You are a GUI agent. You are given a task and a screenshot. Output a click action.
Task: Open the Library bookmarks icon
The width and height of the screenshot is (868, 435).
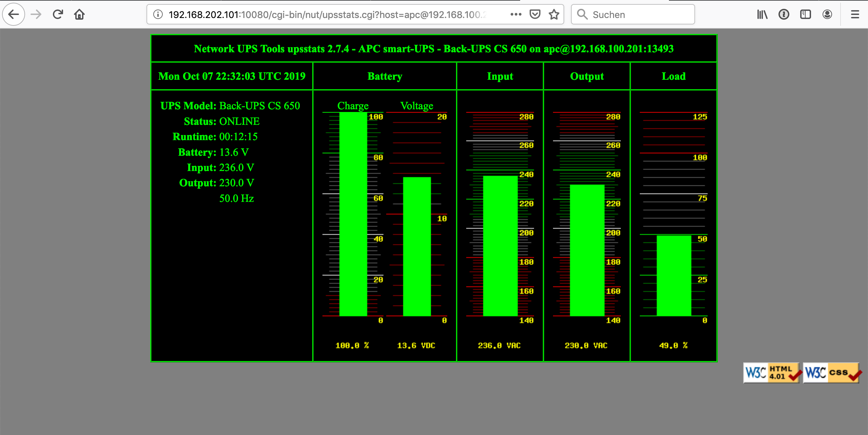(x=762, y=14)
